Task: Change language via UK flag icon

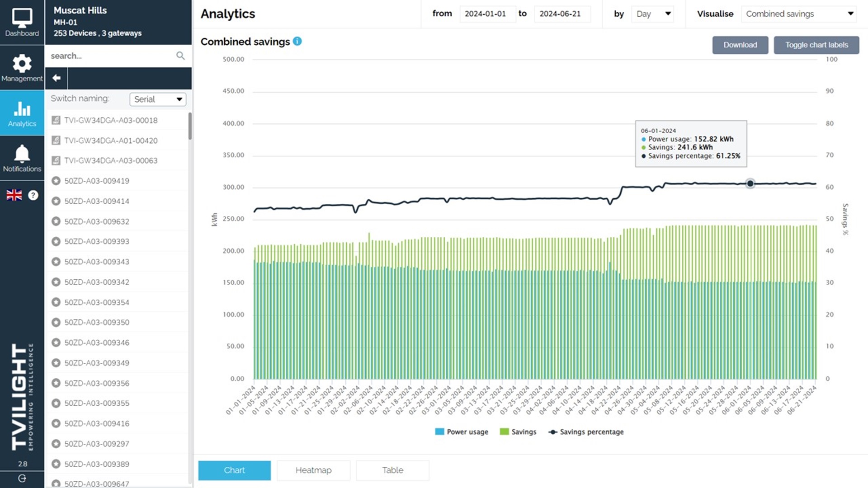Action: (14, 195)
